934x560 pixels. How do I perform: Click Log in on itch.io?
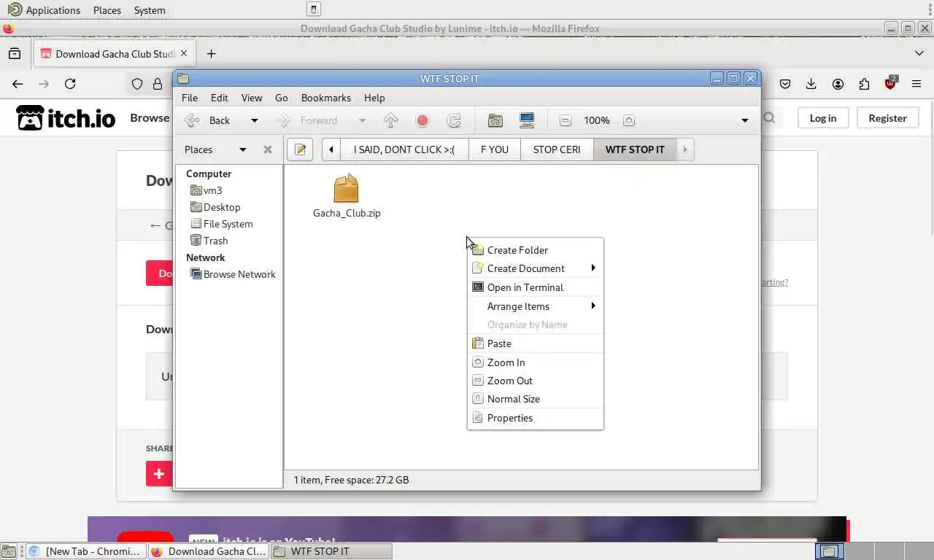[x=823, y=118]
